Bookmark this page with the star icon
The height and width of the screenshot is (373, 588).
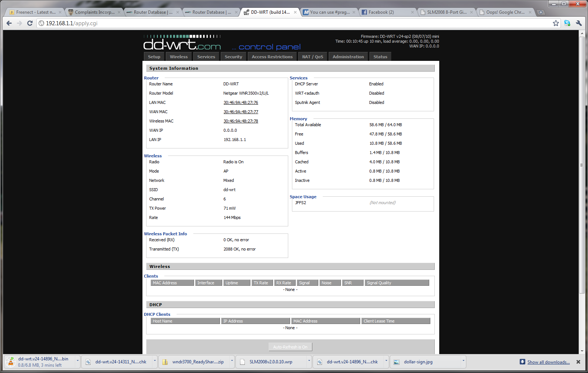tap(555, 23)
